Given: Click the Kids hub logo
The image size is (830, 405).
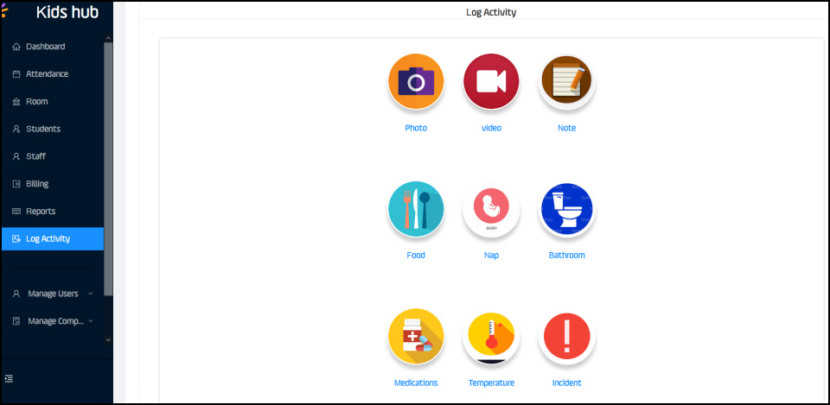Looking at the screenshot, I should tap(67, 12).
